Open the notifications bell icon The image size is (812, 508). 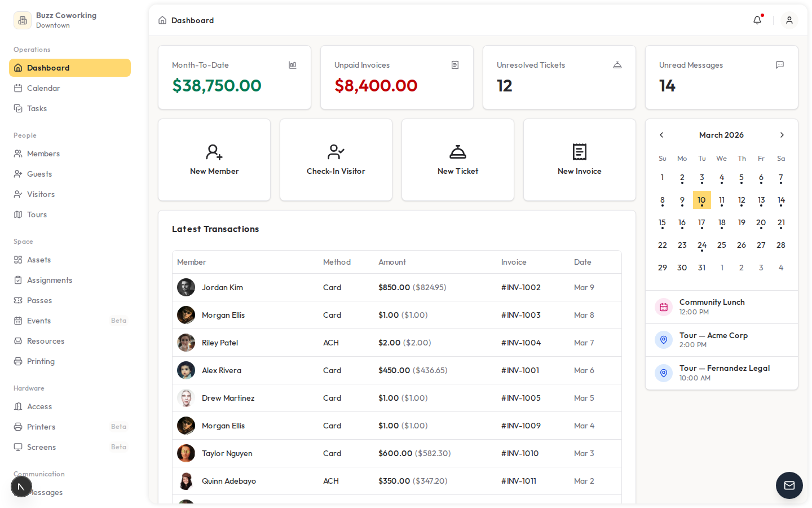[757, 20]
